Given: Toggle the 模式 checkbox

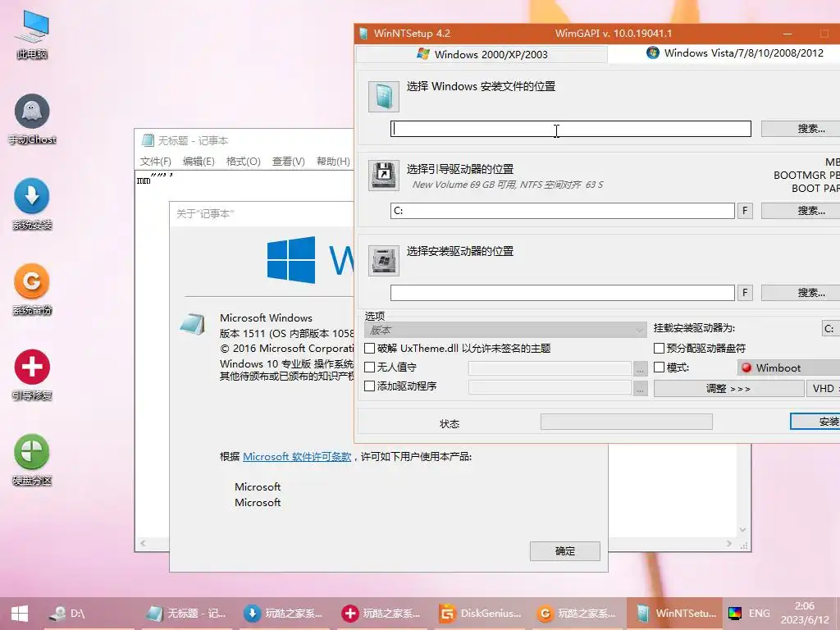Looking at the screenshot, I should point(660,367).
